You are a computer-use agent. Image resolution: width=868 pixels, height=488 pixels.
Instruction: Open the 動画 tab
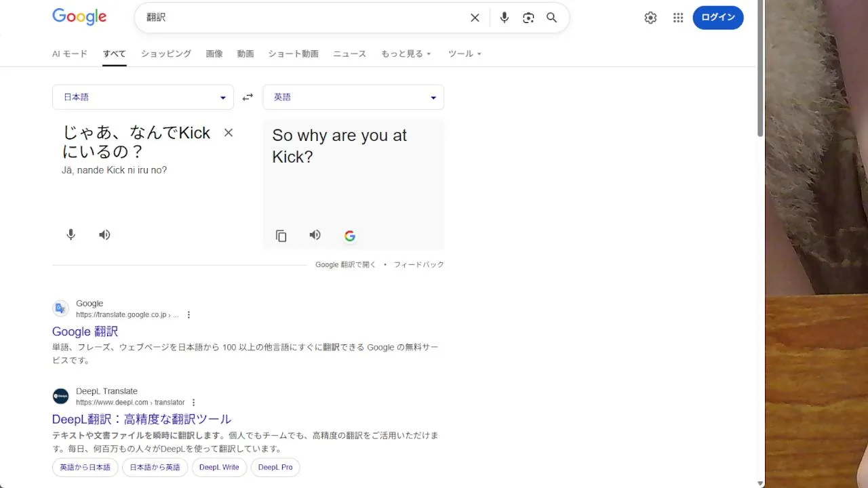point(245,54)
